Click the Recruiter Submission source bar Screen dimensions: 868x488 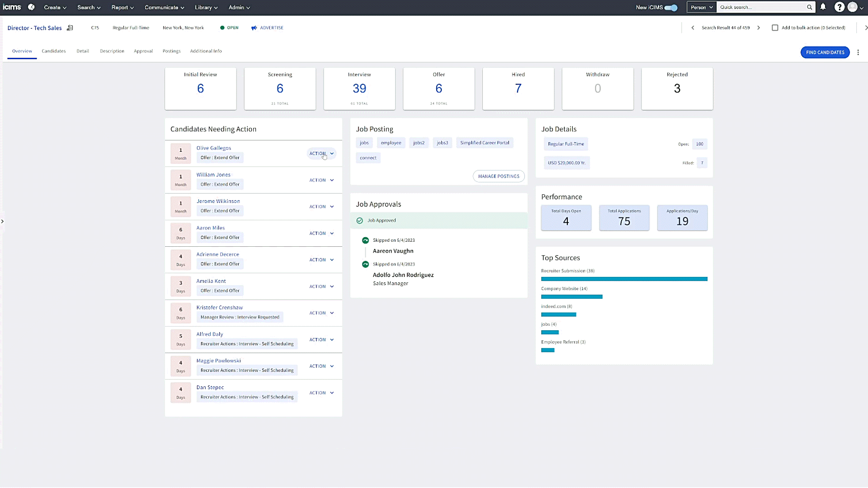[624, 279]
